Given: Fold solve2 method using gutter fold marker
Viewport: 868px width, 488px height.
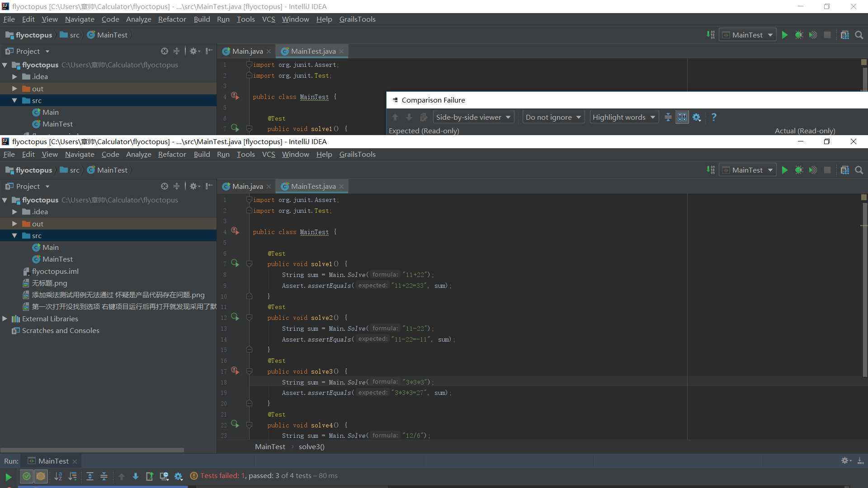Looking at the screenshot, I should coord(249,318).
